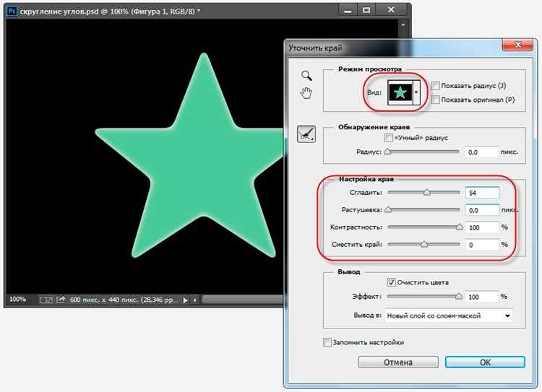Enable Показать оригинал (P) checkbox
The width and height of the screenshot is (542, 392).
coord(436,100)
